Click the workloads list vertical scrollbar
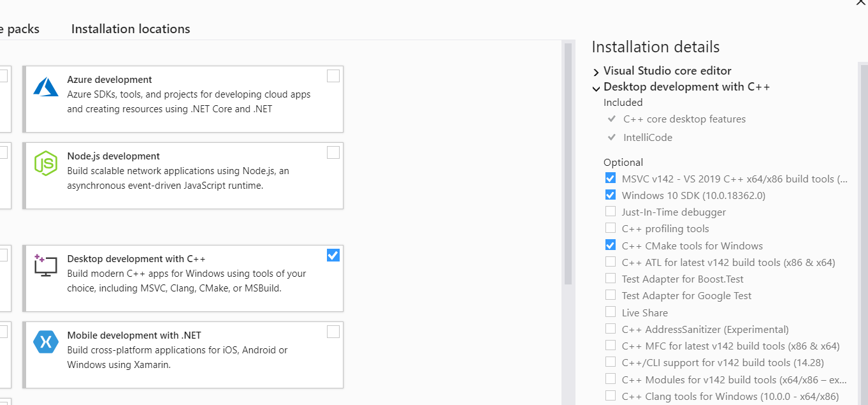 [568, 163]
